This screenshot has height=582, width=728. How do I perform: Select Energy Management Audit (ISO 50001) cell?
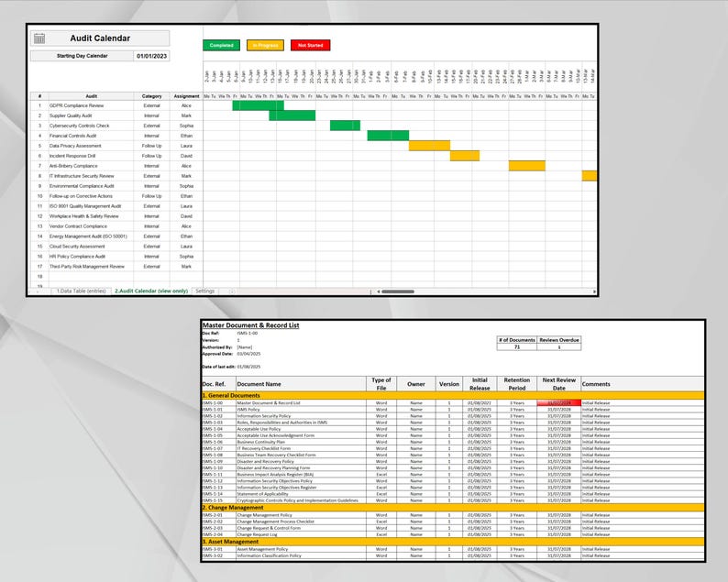[x=91, y=236]
